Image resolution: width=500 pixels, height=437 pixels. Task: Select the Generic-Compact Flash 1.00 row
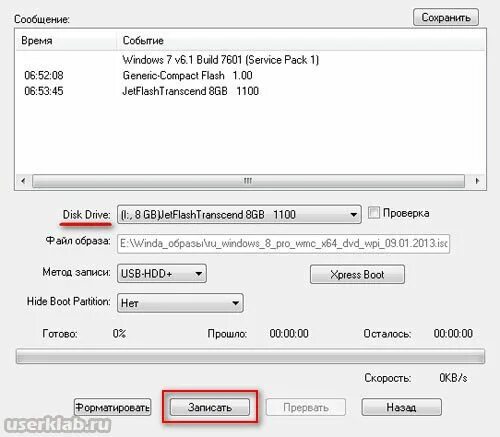tap(250, 75)
